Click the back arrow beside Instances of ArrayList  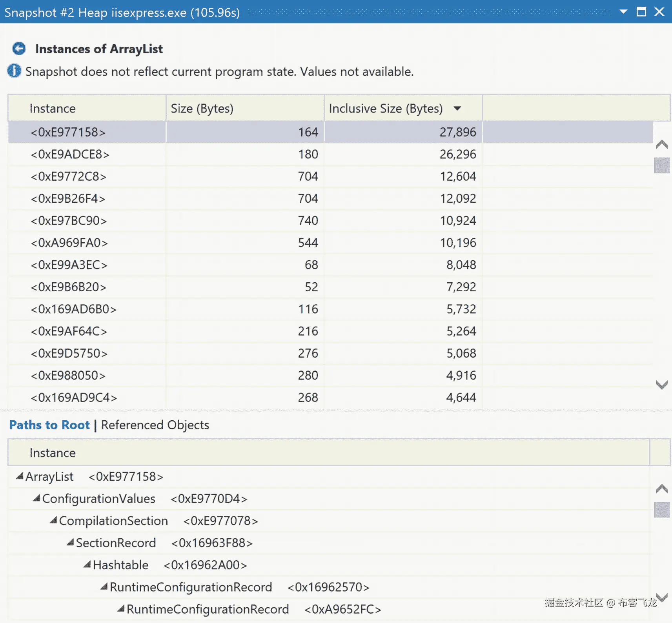click(x=19, y=49)
